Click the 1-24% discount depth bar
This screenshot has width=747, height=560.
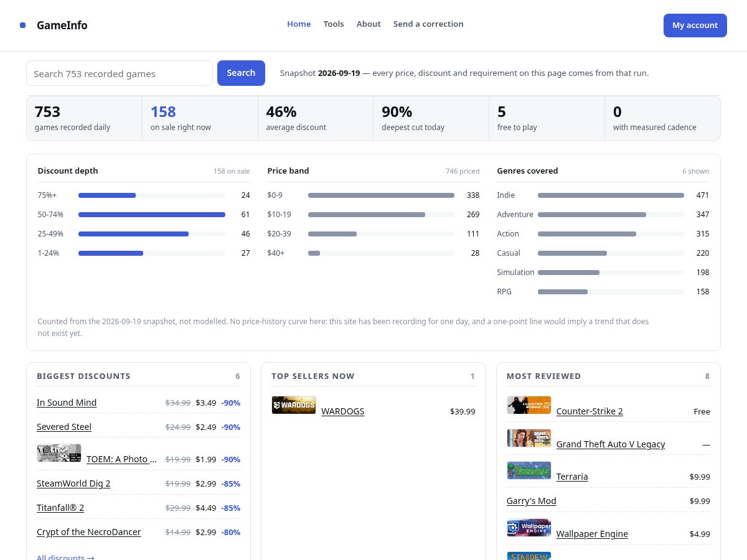tap(152, 253)
